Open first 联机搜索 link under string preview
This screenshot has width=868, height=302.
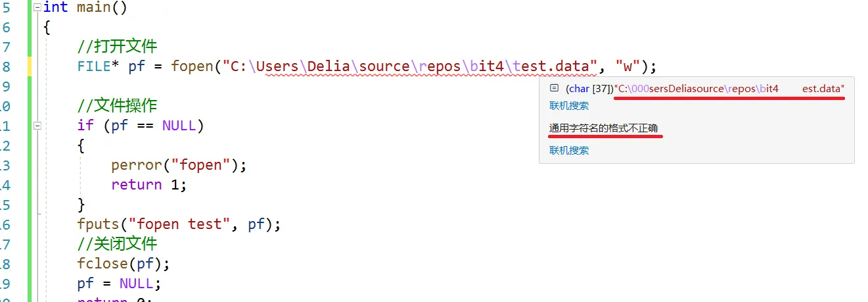pyautogui.click(x=568, y=105)
